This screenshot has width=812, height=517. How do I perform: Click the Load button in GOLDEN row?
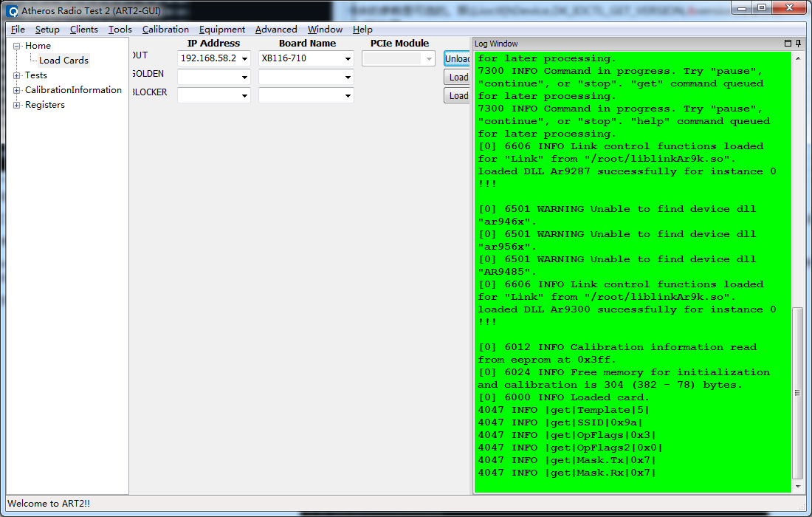click(x=457, y=78)
